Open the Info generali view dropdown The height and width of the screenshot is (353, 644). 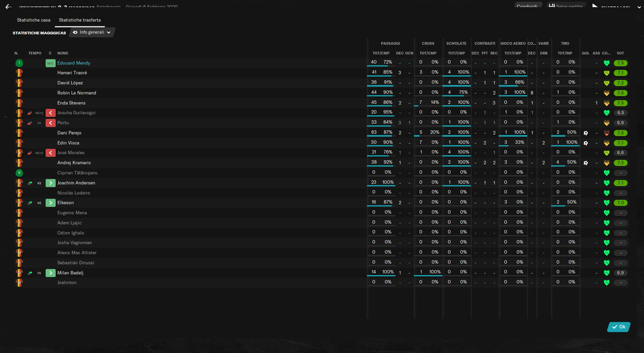click(x=92, y=32)
